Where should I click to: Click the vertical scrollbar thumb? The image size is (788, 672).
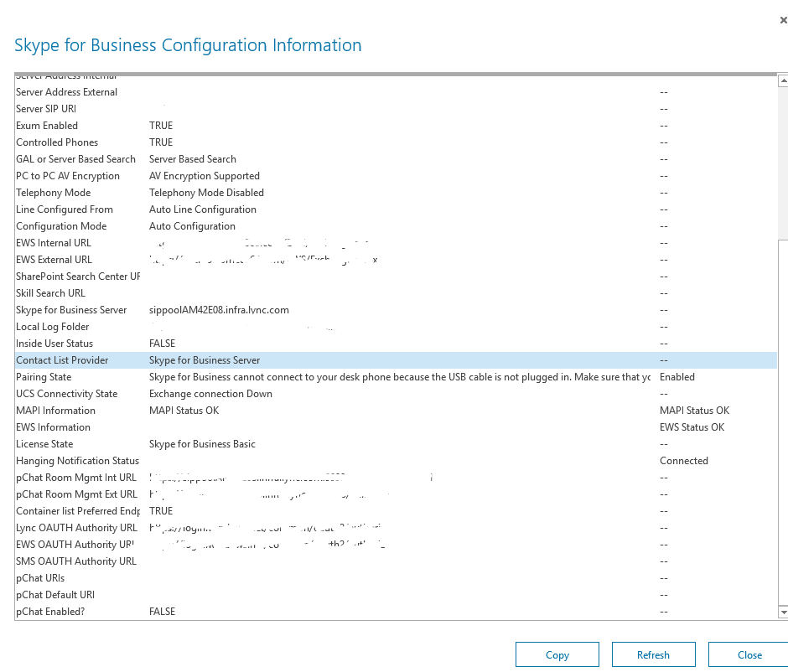click(x=783, y=421)
